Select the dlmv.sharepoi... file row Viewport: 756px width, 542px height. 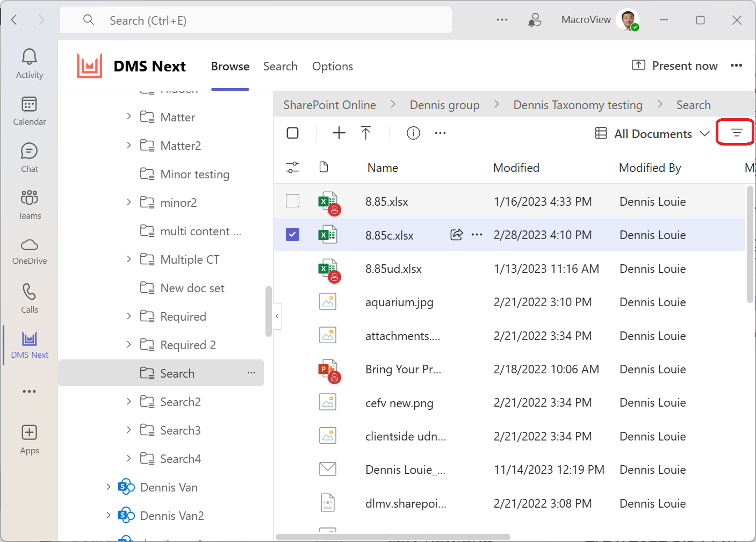coord(509,503)
